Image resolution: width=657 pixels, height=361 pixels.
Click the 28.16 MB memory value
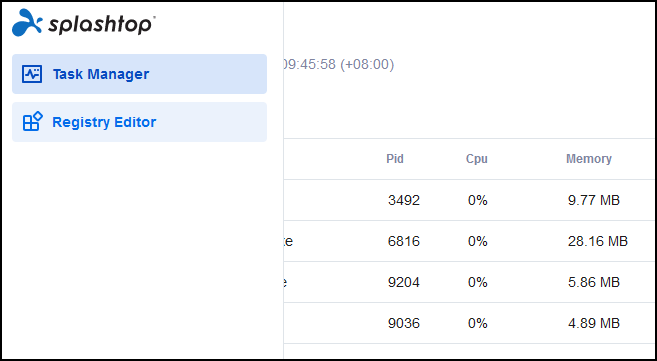point(598,241)
